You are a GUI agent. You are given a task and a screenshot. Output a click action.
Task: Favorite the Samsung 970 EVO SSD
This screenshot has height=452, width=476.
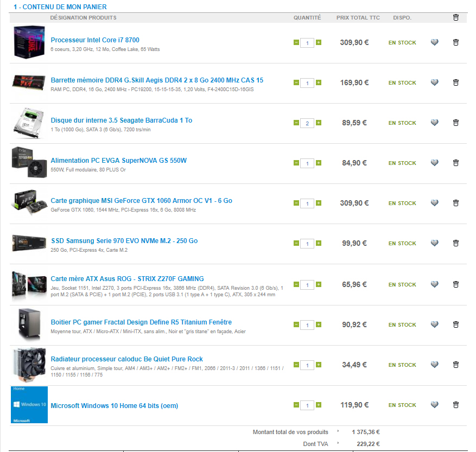[x=434, y=243]
